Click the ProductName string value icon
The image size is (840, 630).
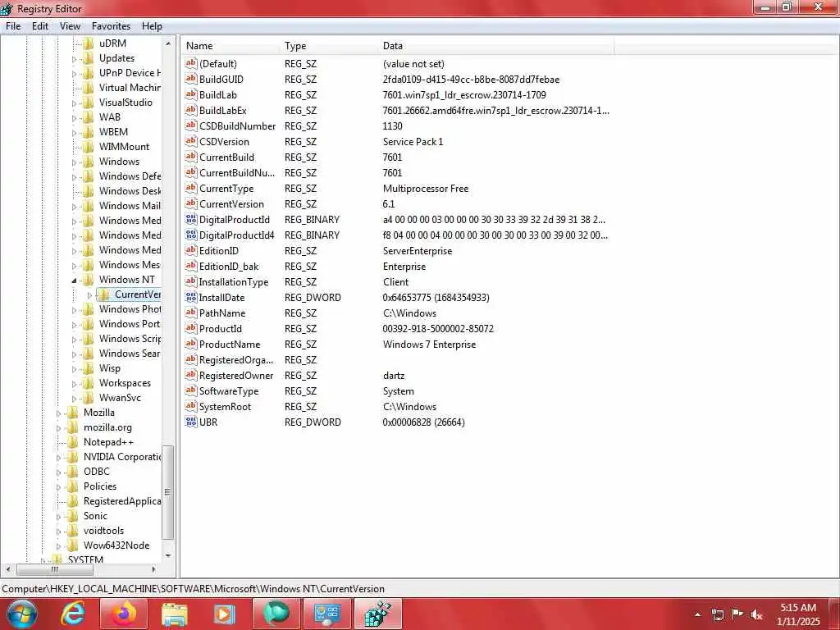click(x=190, y=344)
